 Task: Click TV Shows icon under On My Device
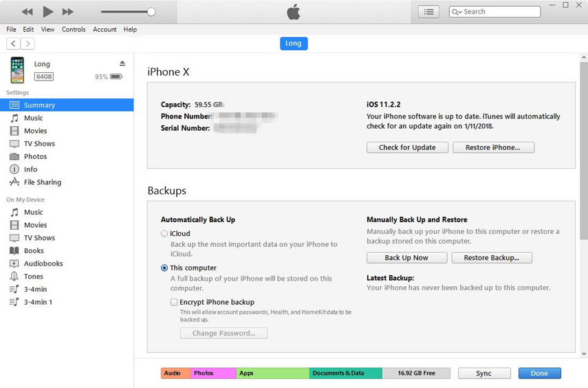(x=14, y=238)
